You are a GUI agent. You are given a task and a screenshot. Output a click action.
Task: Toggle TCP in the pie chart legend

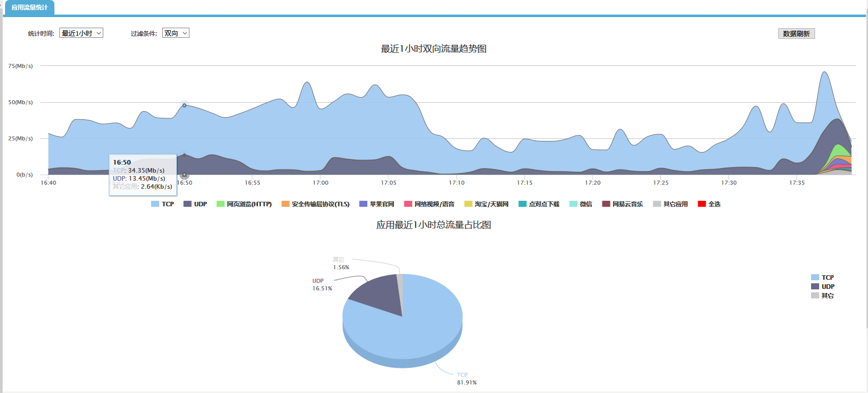pyautogui.click(x=822, y=277)
